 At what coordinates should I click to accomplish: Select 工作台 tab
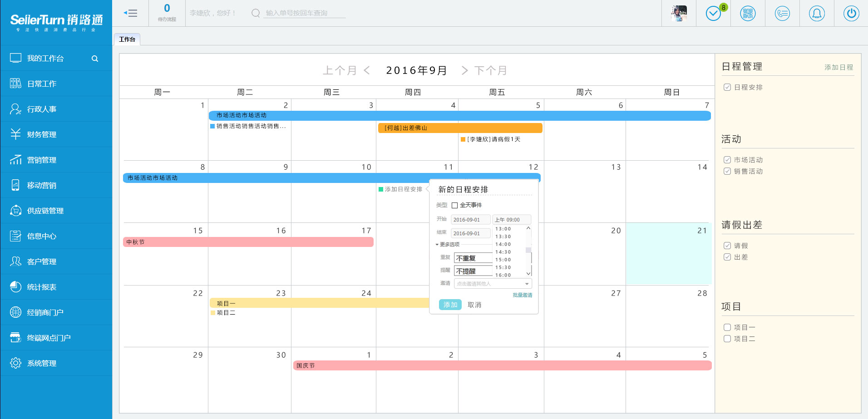pyautogui.click(x=127, y=39)
